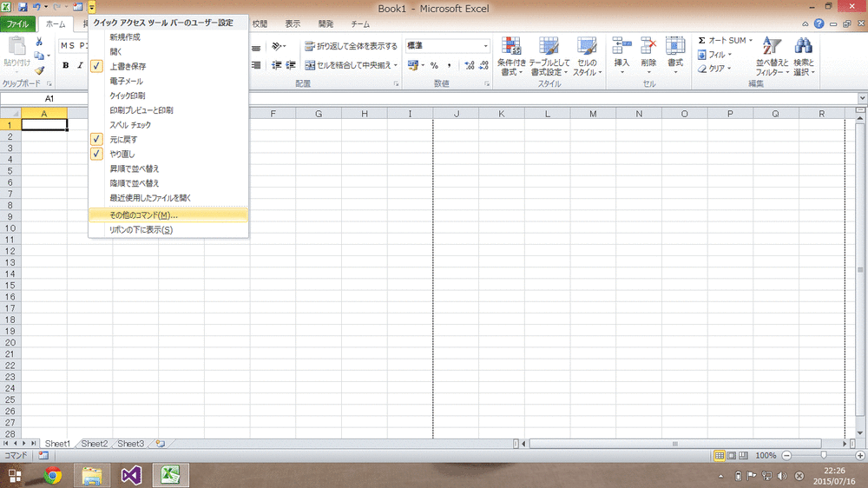The height and width of the screenshot is (488, 868).
Task: Click the Paste (貼り付け) icon
Action: [x=16, y=47]
